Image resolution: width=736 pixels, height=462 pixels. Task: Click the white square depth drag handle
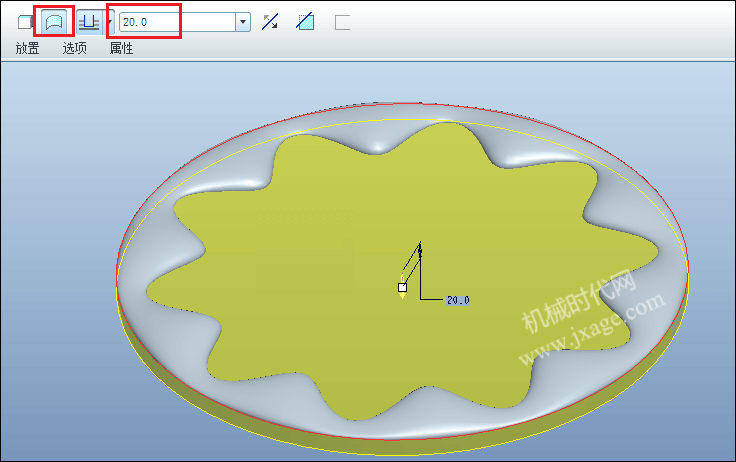pos(402,287)
